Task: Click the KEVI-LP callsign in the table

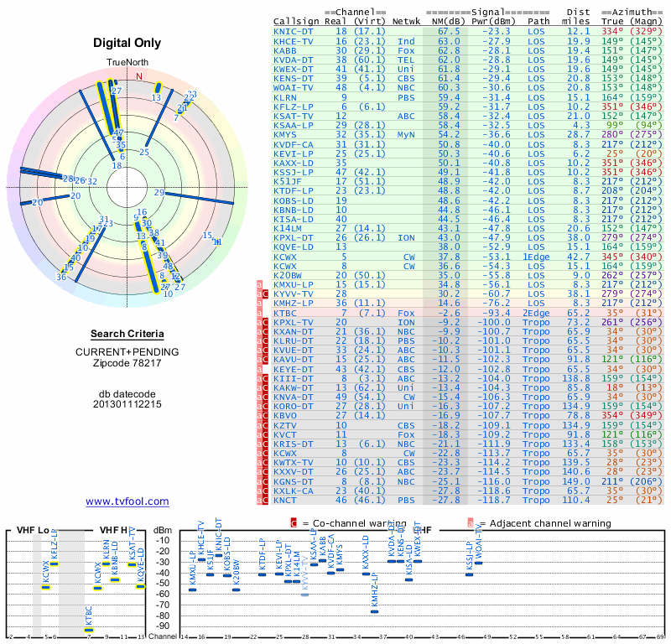Action: point(293,153)
